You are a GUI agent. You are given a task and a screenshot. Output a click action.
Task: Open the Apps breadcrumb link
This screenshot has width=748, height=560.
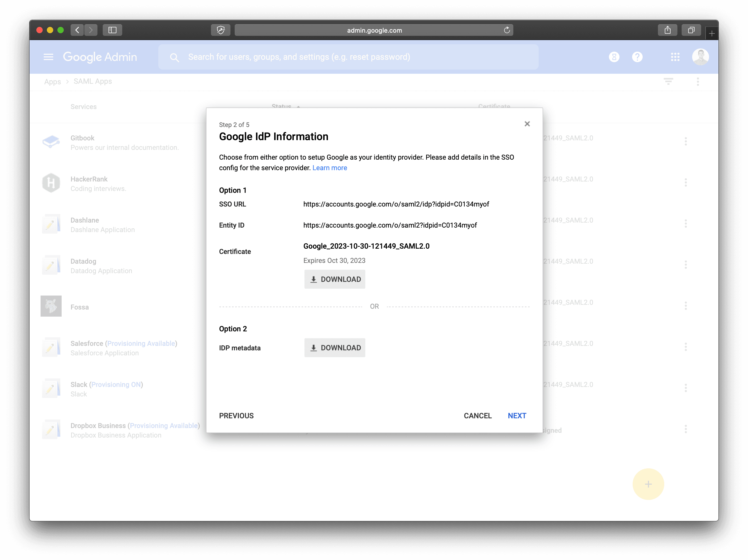tap(52, 81)
